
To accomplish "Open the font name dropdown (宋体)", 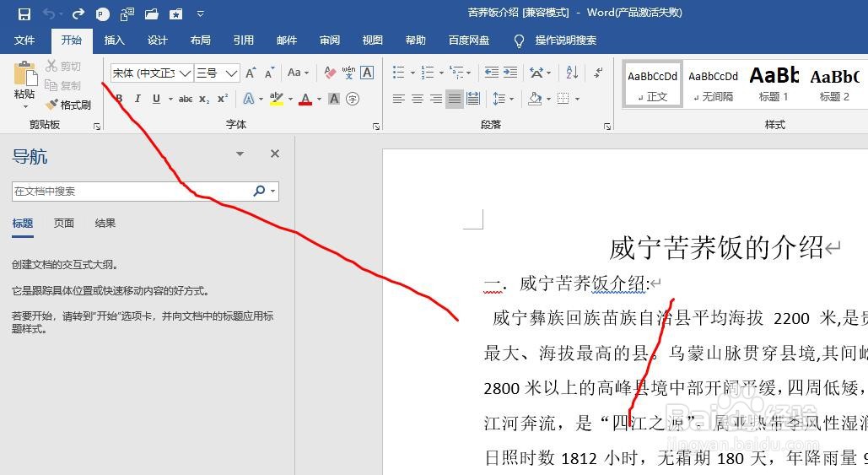I will click(186, 73).
